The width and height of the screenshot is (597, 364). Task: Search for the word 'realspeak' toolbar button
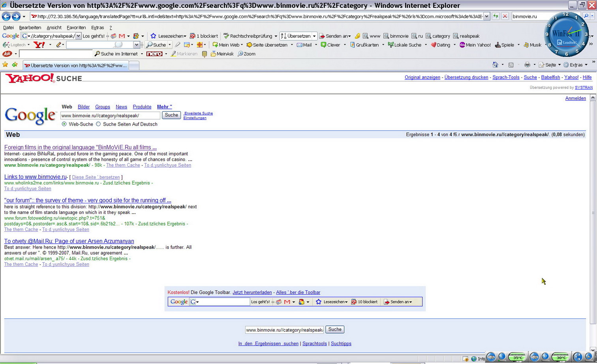coord(466,36)
